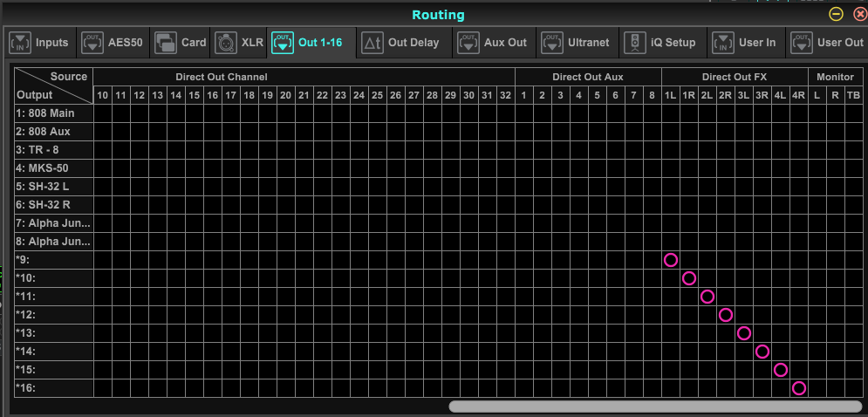The image size is (868, 417).
Task: Open the Out Delay tab
Action: [404, 43]
